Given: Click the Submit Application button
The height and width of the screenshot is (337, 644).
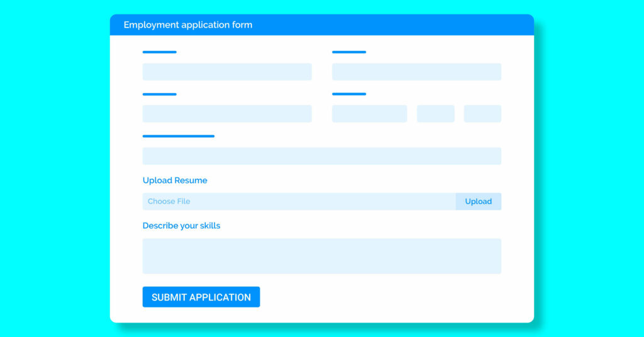Looking at the screenshot, I should 201,297.
